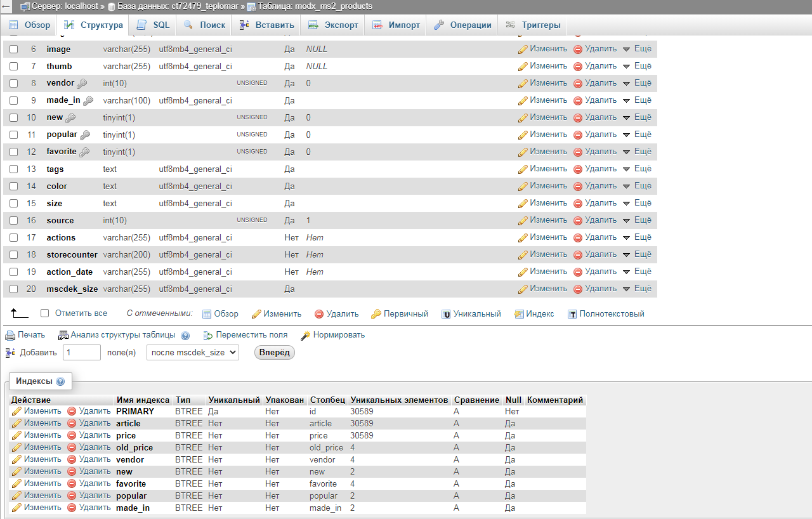Viewport: 812px width, 519px height.
Task: Click the help icon in Indexes header
Action: [60, 381]
